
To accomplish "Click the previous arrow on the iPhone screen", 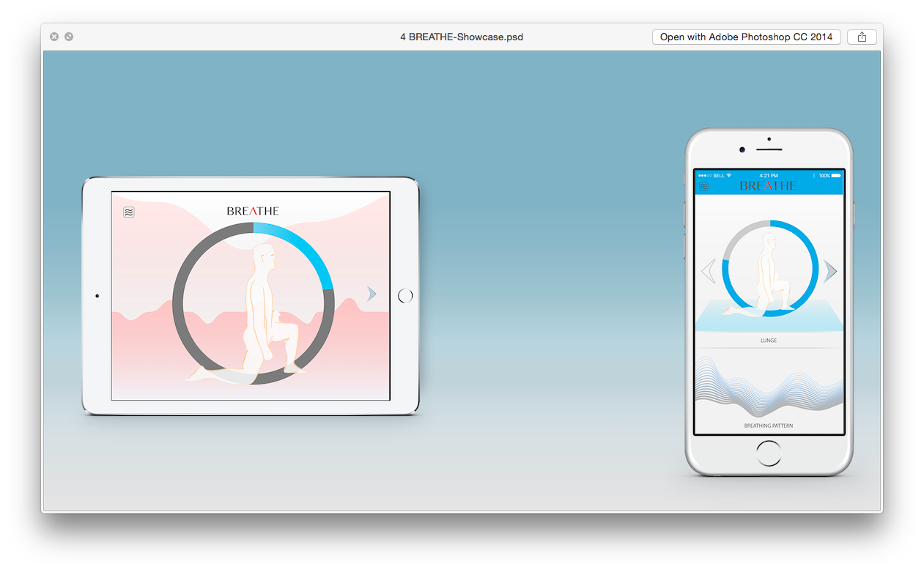I will point(708,271).
